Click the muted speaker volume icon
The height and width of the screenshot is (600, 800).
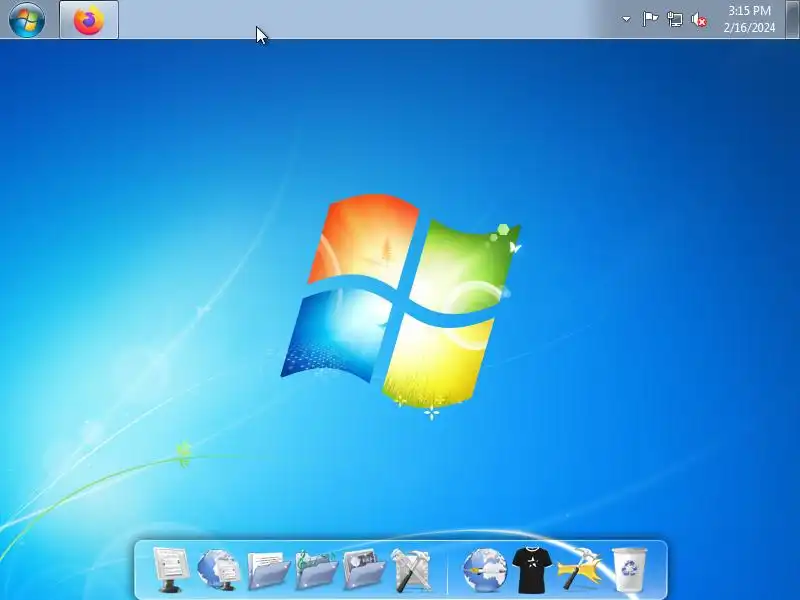click(699, 20)
